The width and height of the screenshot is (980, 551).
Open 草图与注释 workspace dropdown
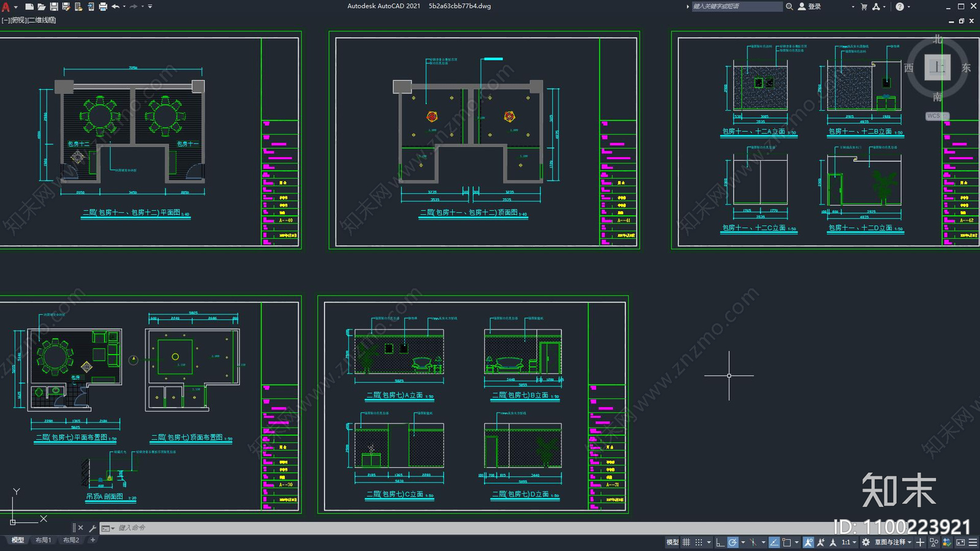[894, 542]
